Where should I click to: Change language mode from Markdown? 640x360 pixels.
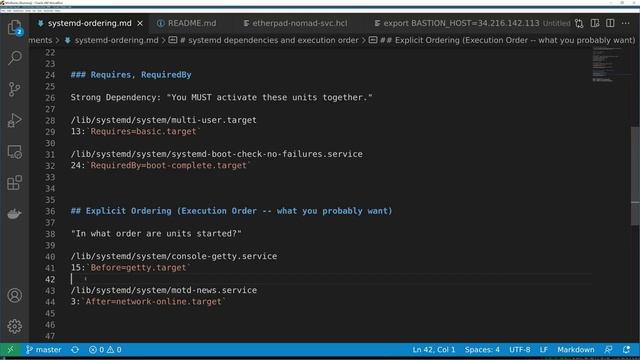click(576, 349)
